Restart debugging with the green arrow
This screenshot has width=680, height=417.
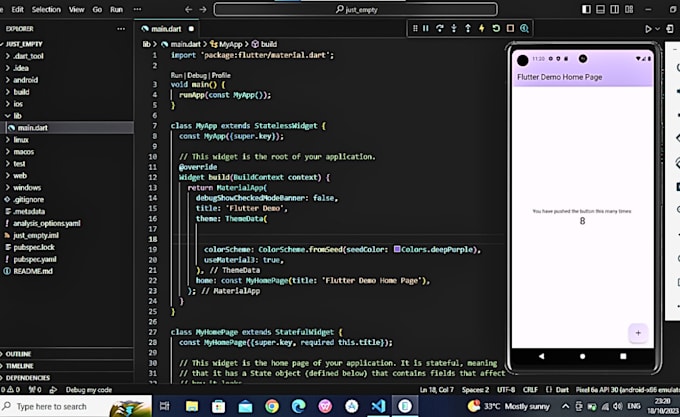click(x=496, y=28)
